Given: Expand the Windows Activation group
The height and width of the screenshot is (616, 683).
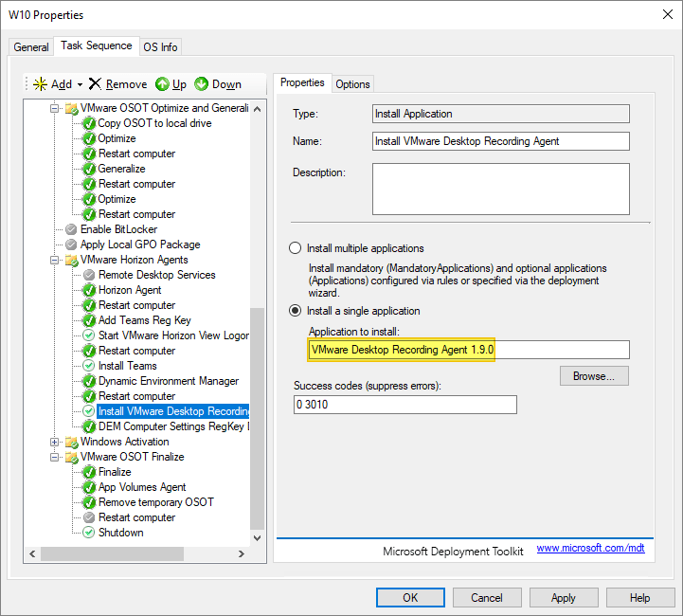Looking at the screenshot, I should (x=54, y=442).
